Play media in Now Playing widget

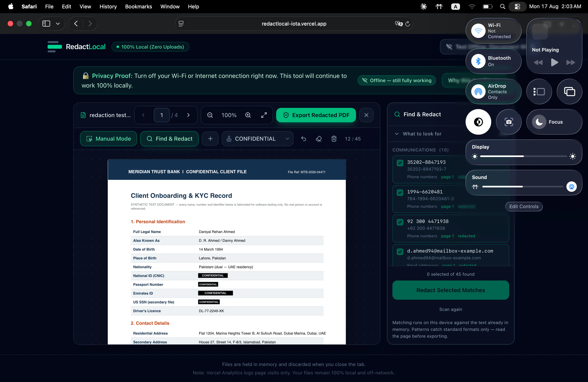tap(554, 62)
